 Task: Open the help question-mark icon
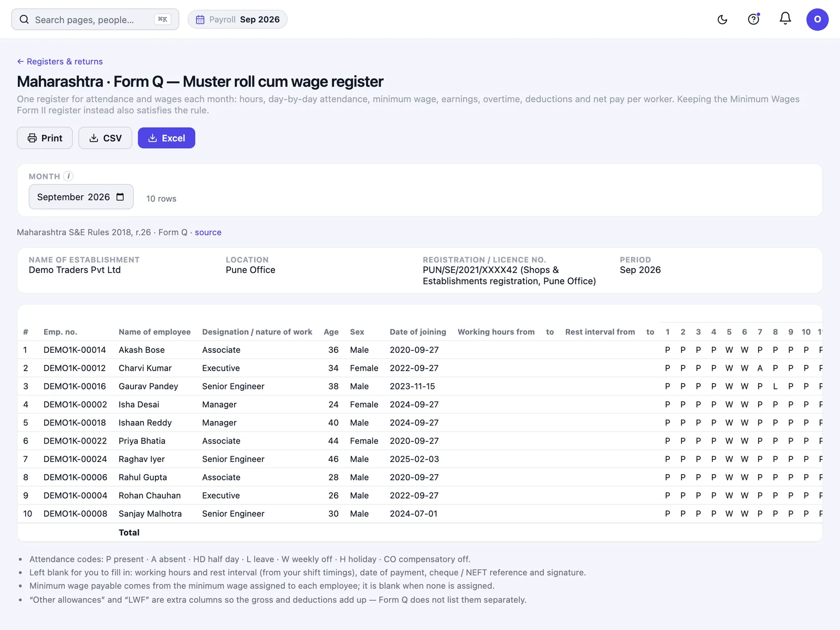pyautogui.click(x=753, y=19)
